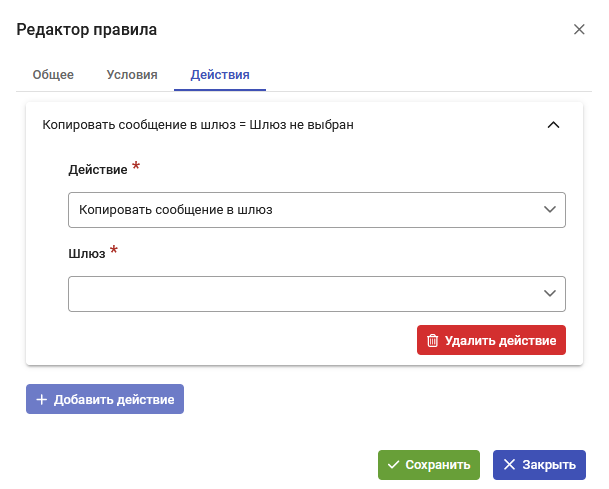Click the checkmark icon on Сохранить
The width and height of the screenshot is (609, 489).
[x=393, y=465]
